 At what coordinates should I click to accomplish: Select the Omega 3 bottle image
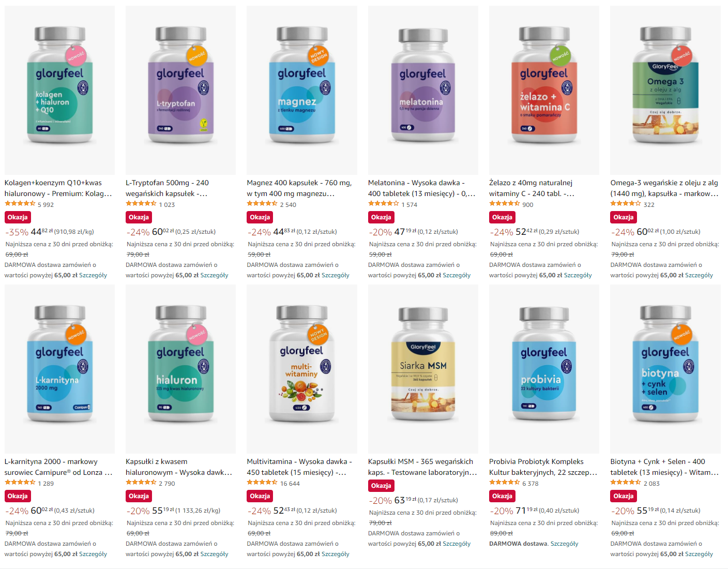pos(665,90)
